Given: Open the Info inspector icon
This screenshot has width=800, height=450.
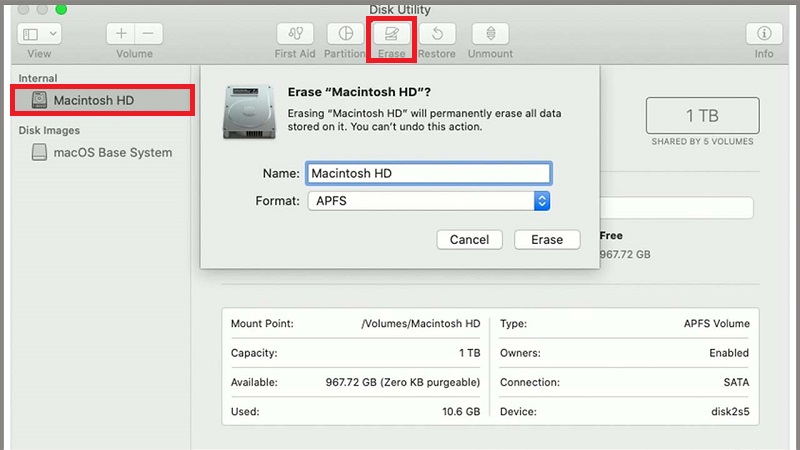Looking at the screenshot, I should tap(764, 34).
